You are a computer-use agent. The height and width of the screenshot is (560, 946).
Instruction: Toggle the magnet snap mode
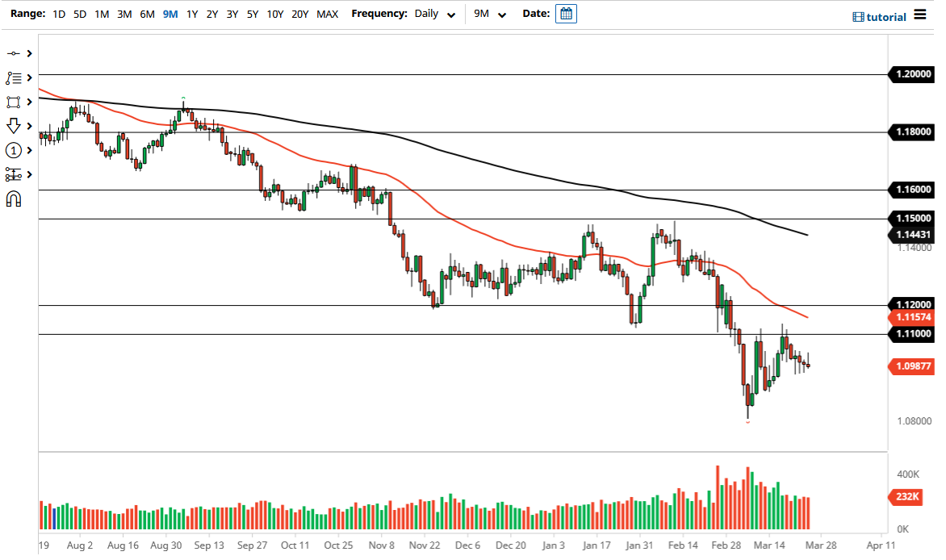[13, 199]
